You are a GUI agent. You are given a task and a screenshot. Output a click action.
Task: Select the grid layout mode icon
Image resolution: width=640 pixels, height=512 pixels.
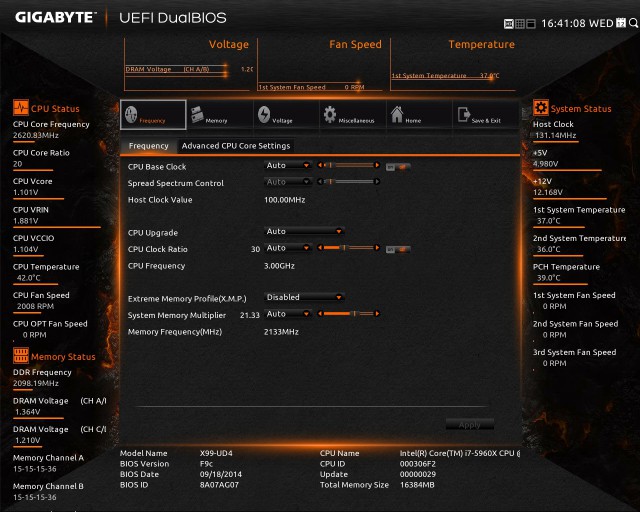(520, 24)
